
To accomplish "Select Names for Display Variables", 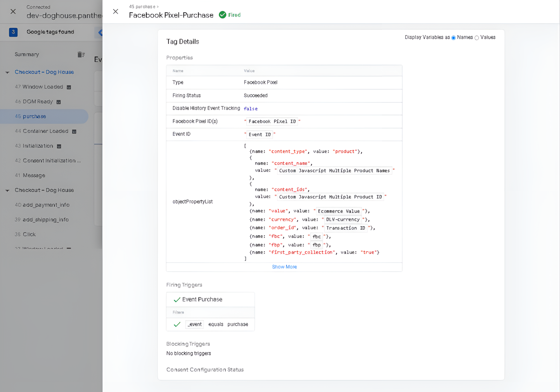I will [454, 38].
